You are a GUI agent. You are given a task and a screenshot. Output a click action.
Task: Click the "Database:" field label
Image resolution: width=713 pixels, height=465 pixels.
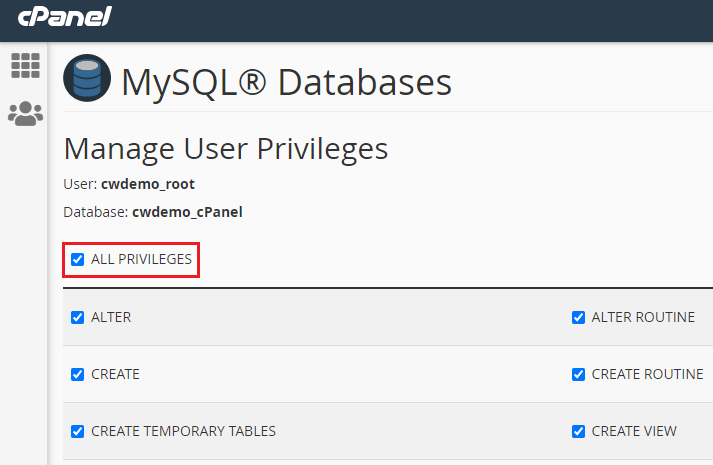96,212
